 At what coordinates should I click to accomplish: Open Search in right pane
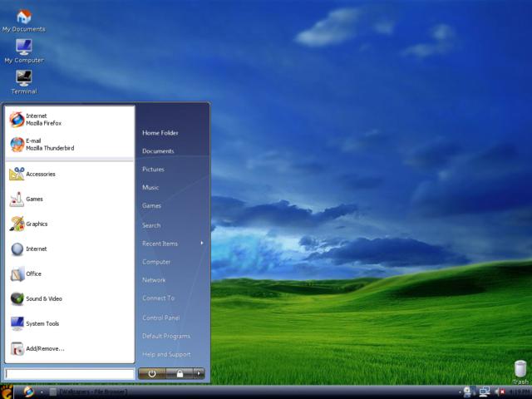(151, 225)
